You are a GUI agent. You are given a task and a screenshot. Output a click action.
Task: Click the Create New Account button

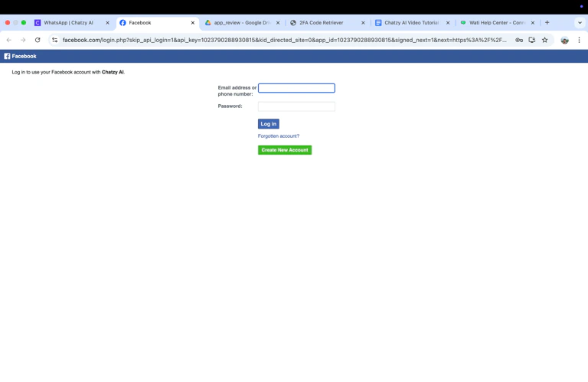(x=285, y=150)
